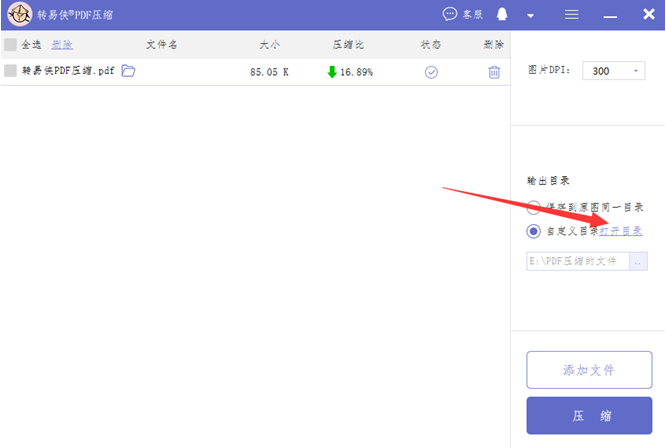666x448 pixels.
Task: Expand the title bar dropdown arrow
Action: pos(530,16)
